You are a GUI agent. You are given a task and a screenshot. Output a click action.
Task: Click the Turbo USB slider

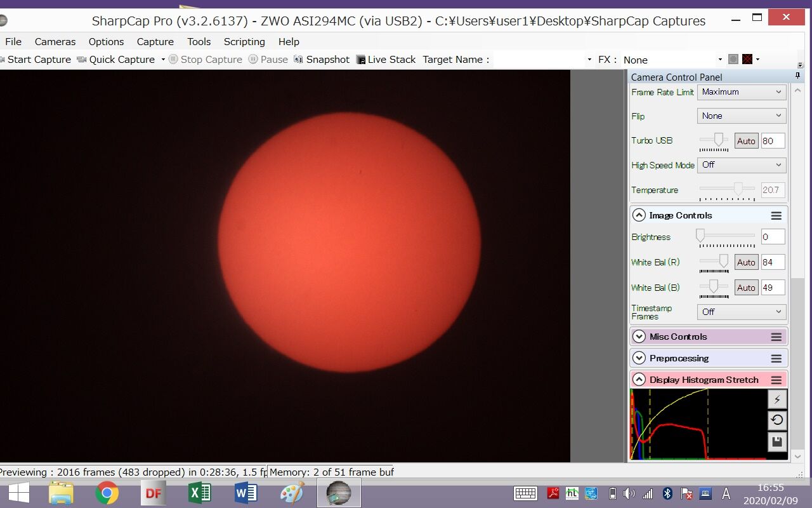(714, 141)
